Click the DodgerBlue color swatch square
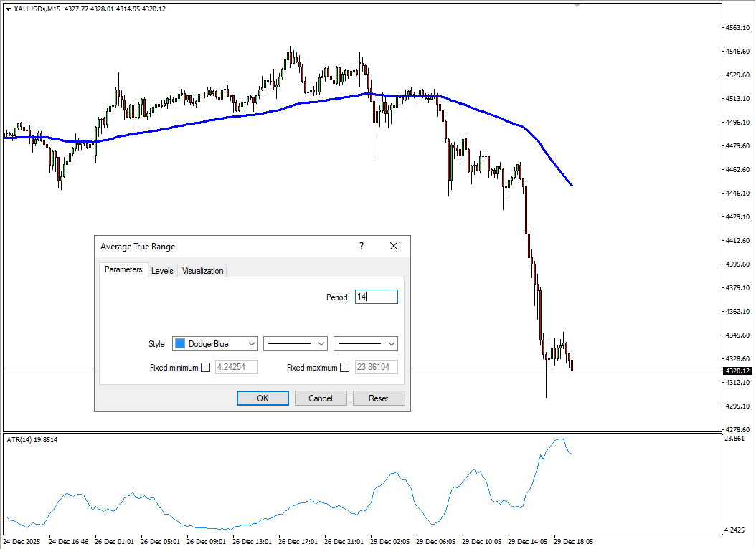The height and width of the screenshot is (549, 756). (180, 344)
